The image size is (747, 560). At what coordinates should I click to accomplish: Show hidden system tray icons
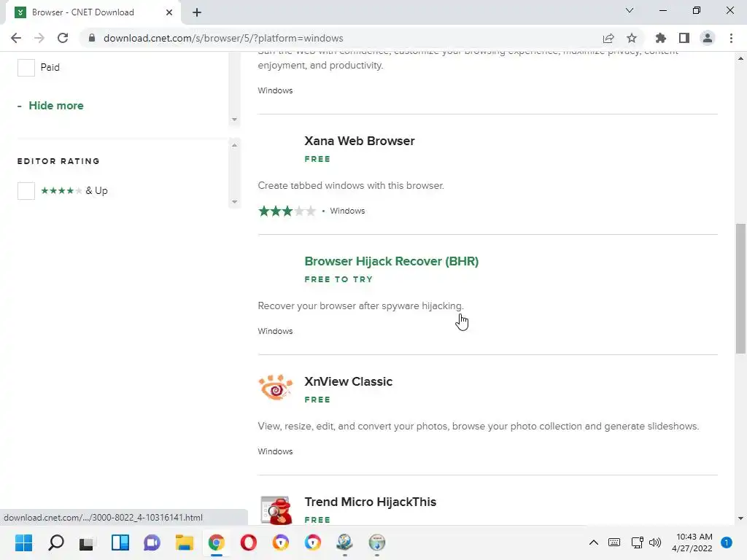coord(594,542)
